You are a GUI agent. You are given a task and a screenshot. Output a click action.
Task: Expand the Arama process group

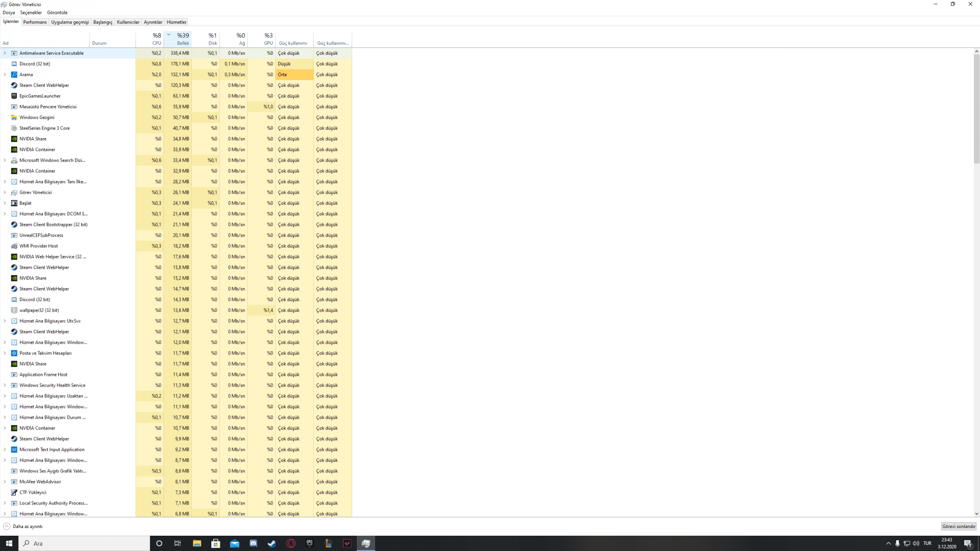5,74
